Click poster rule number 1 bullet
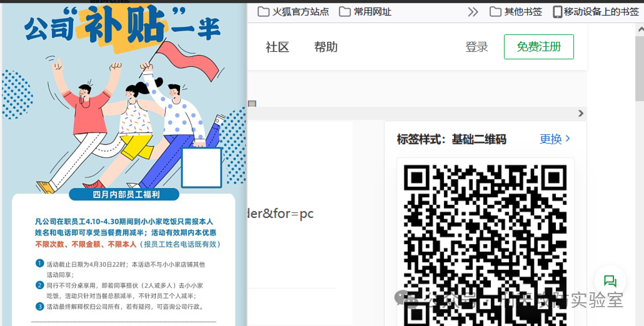 (40, 264)
